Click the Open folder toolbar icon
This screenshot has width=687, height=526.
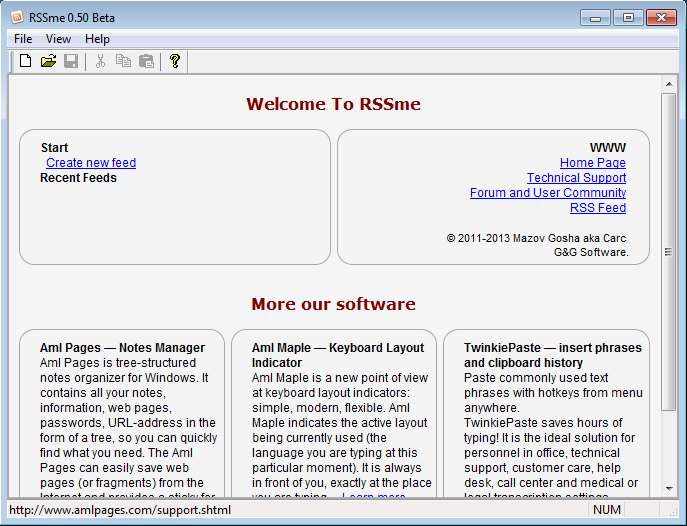click(48, 62)
